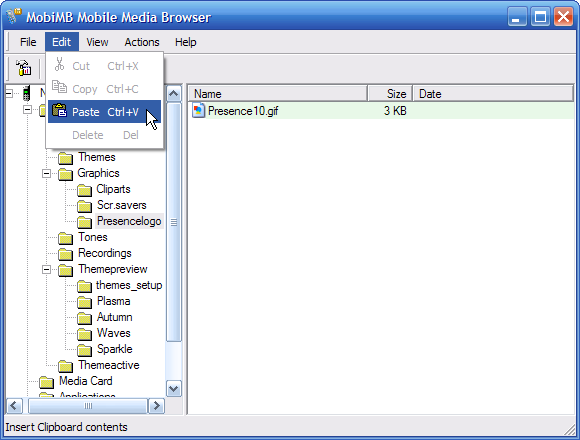Open the File menu
Screen dimensions: 580x440
[28, 42]
